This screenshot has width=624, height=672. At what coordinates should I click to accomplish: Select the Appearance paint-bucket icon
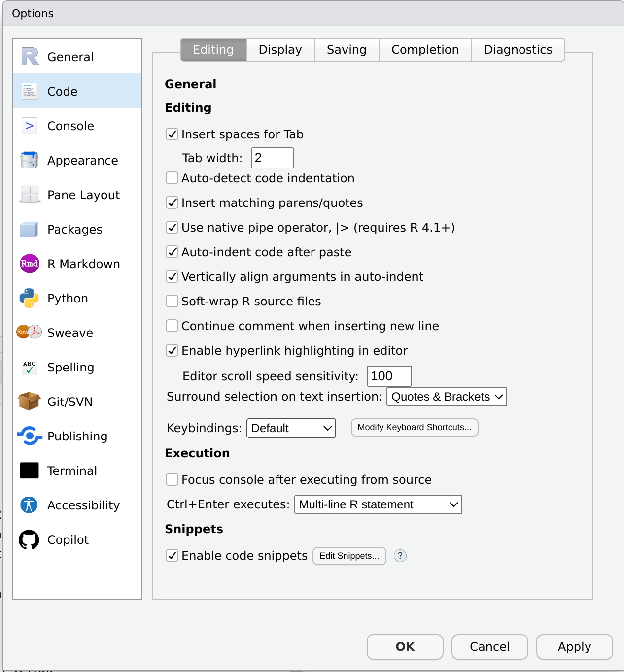tap(29, 160)
